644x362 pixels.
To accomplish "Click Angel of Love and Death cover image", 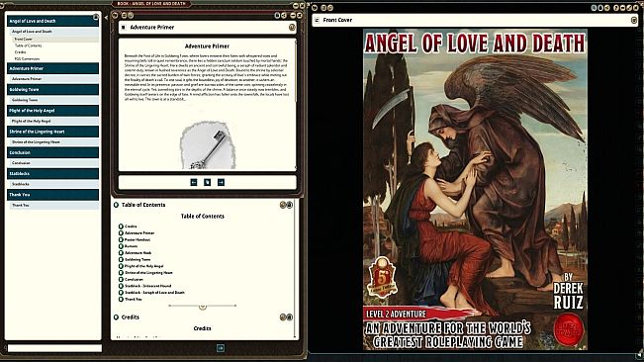I will 475,190.
